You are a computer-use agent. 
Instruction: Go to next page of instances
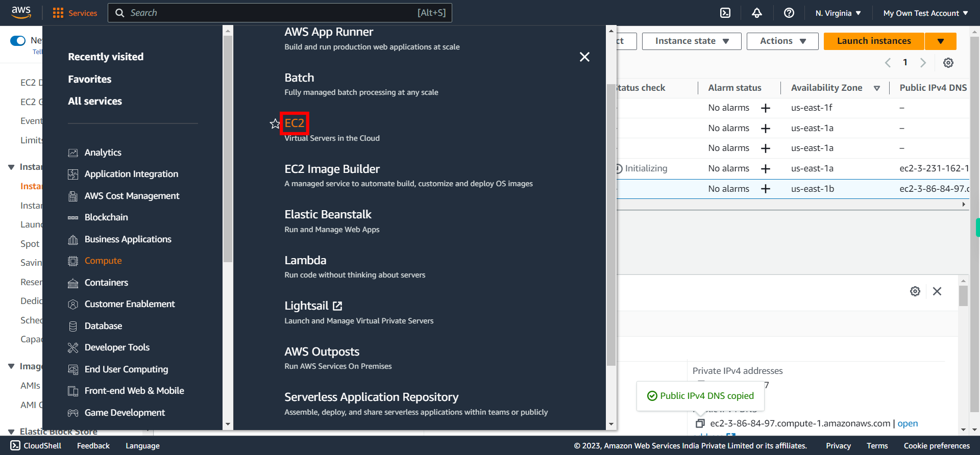[x=923, y=63]
